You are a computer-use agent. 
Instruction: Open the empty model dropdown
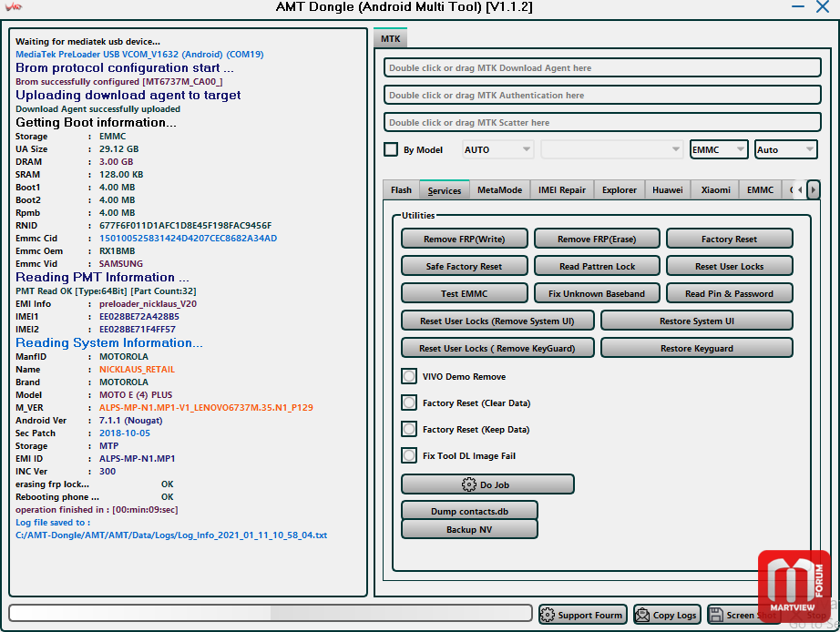click(612, 149)
